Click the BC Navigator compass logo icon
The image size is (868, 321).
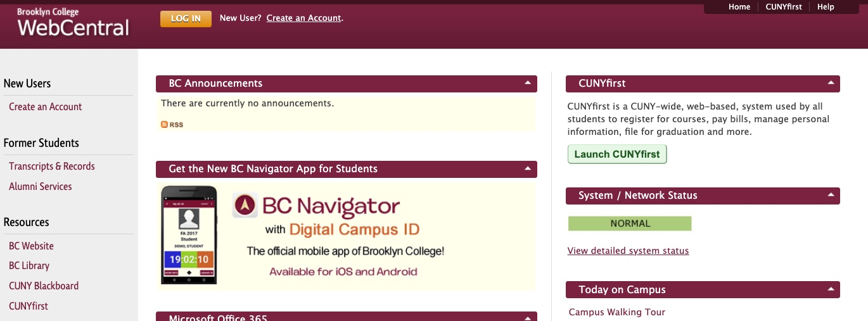point(245,205)
